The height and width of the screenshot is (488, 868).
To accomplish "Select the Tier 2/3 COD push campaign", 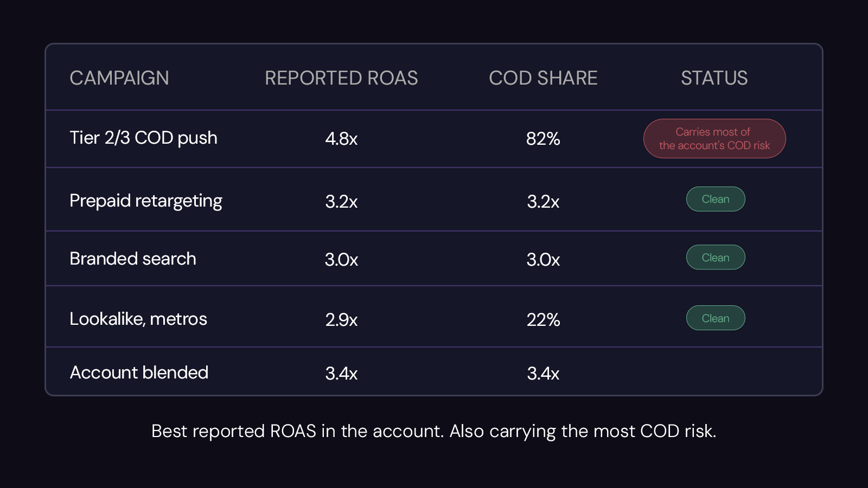I will click(143, 138).
